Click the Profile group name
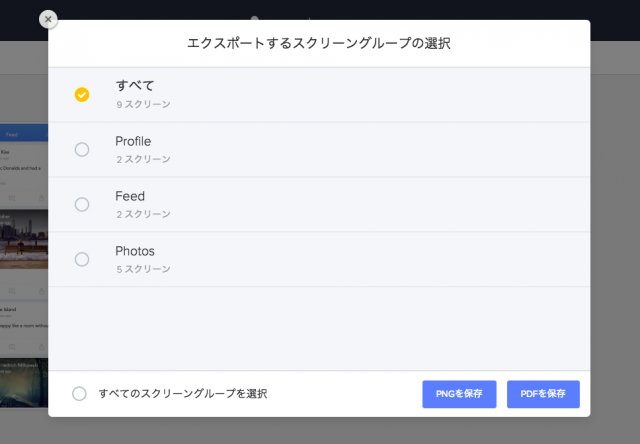 tap(133, 141)
